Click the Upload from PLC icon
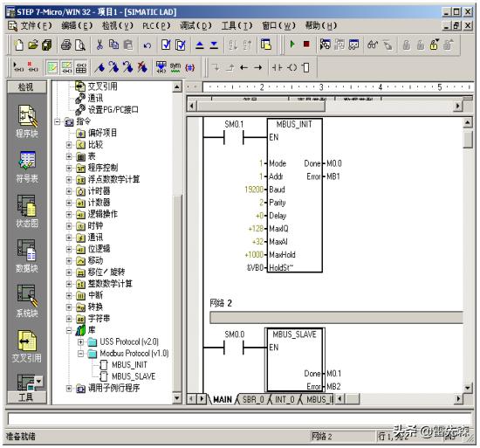480x448 pixels. click(200, 45)
